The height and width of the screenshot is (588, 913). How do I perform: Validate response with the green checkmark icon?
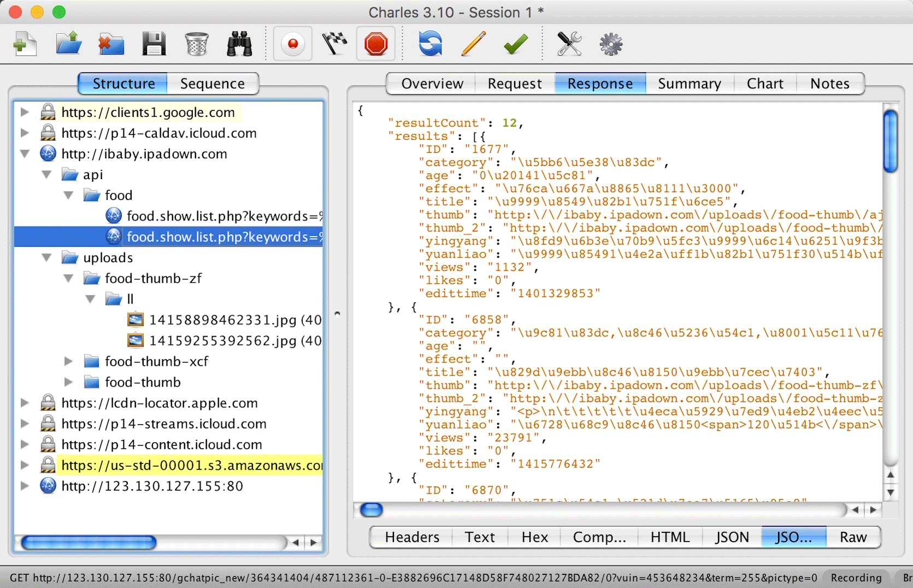(x=515, y=44)
